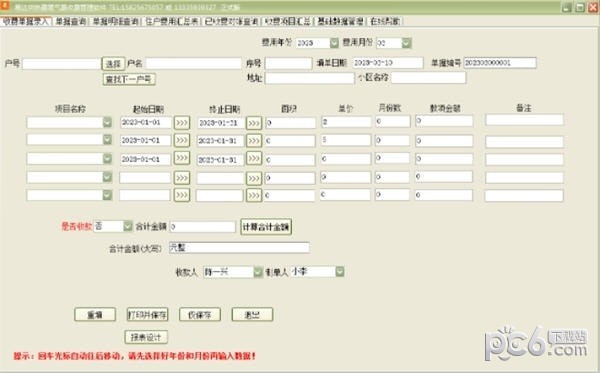Viewport: 600px width, 373px height.
Task: Open fourth row 项目名称 dropdown
Action: point(108,177)
